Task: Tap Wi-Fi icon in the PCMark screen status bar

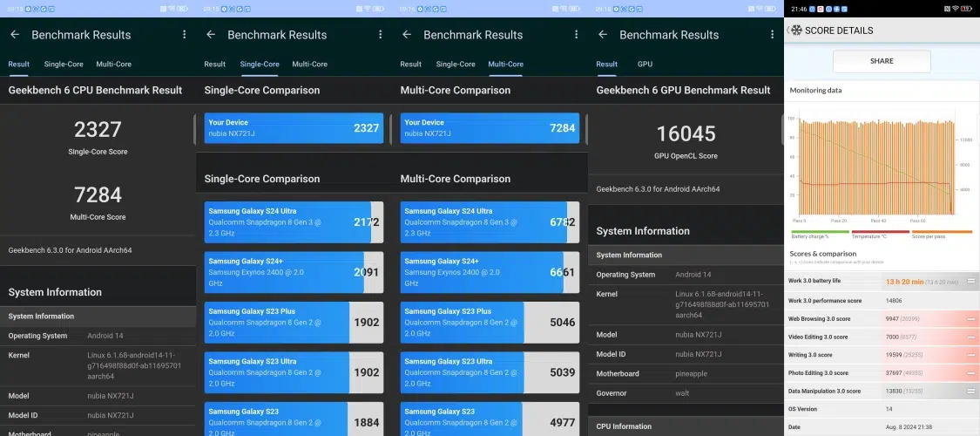Action: (x=956, y=8)
